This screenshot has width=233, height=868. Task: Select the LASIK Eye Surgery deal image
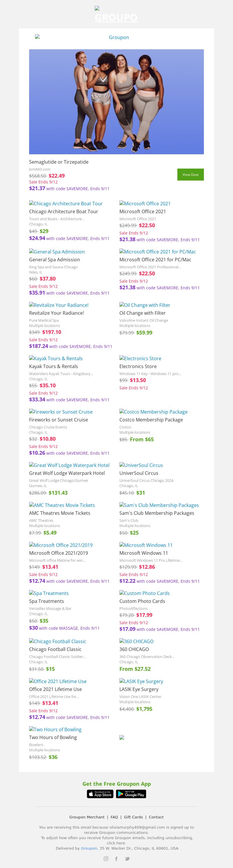pyautogui.click(x=141, y=681)
